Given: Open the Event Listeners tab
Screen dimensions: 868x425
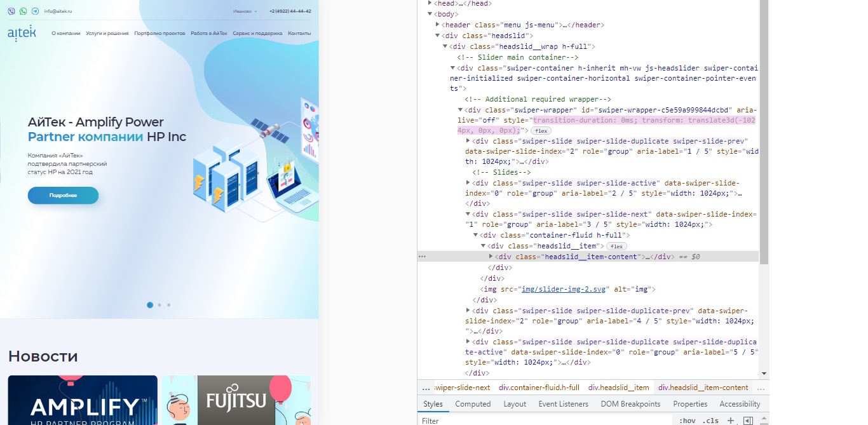Looking at the screenshot, I should coord(563,404).
